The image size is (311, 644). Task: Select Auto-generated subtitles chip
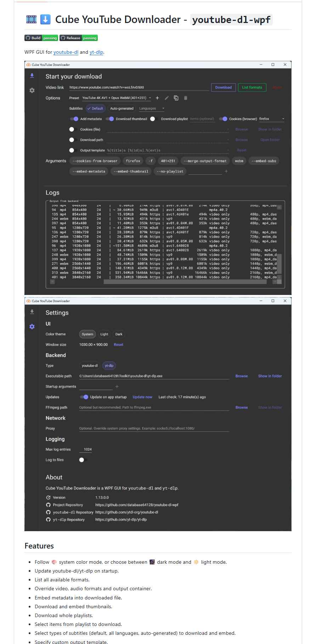tap(122, 109)
